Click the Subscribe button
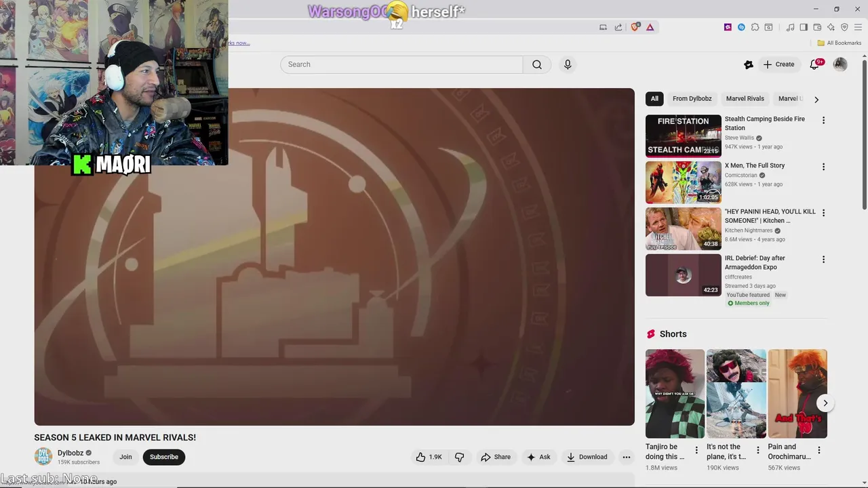 coord(164,457)
